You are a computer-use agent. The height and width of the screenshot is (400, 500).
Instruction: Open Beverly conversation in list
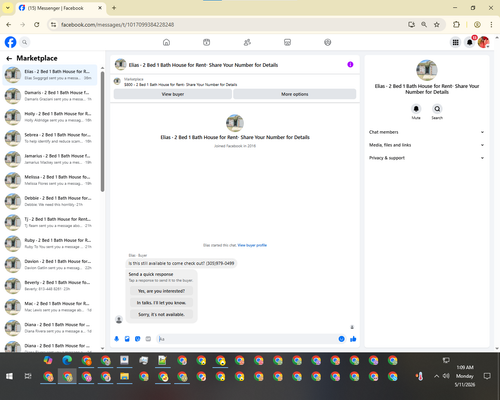point(50,285)
